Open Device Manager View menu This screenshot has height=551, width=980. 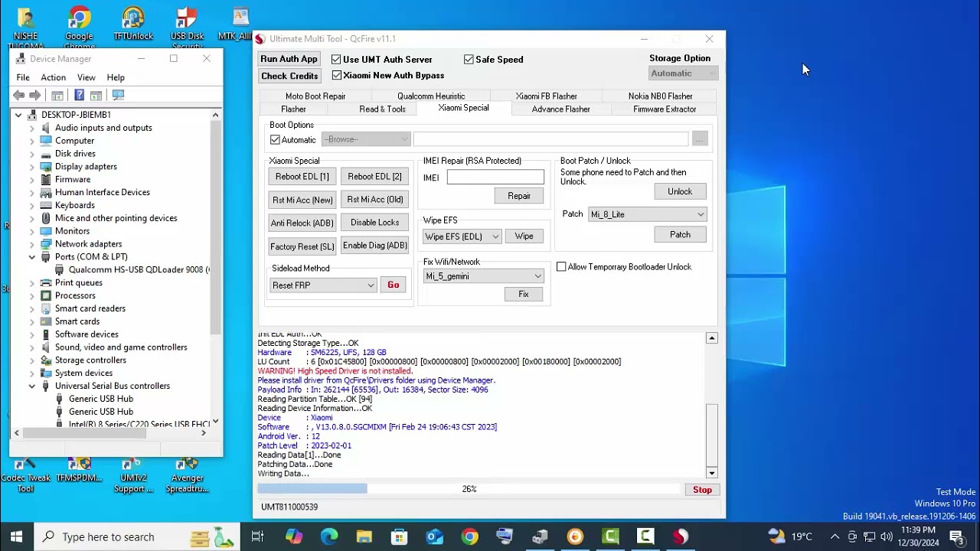pyautogui.click(x=86, y=77)
